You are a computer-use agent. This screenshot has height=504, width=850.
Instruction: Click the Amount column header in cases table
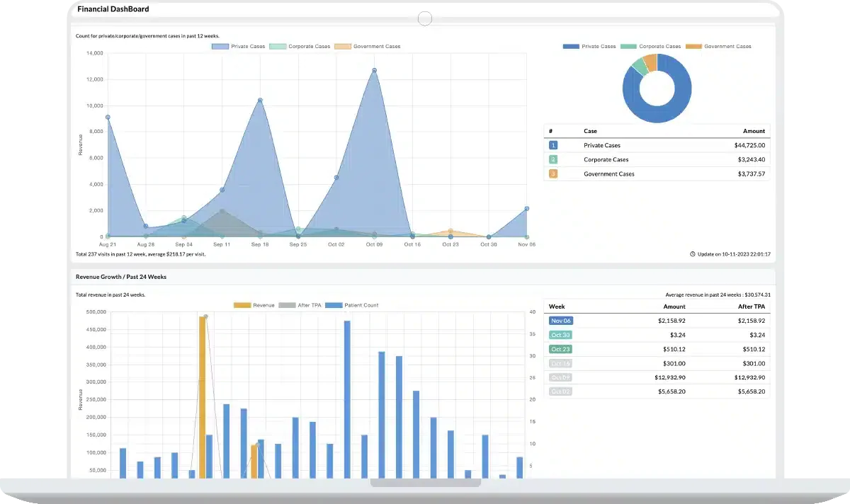[x=754, y=131]
